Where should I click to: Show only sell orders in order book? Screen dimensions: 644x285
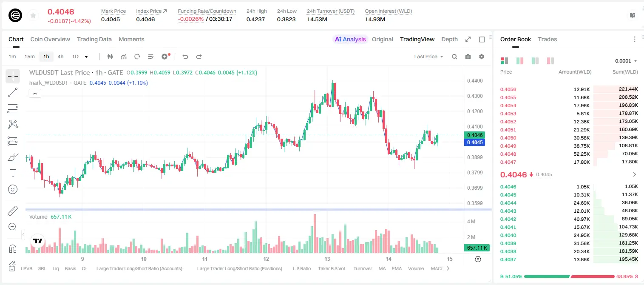(550, 61)
